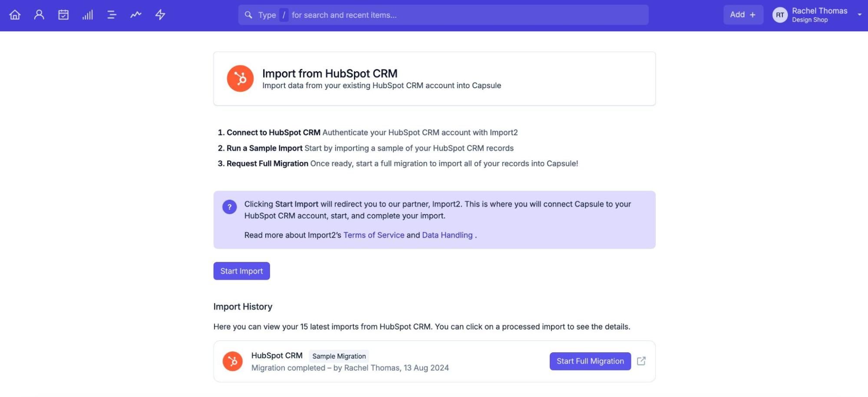Click the Sample Migration badge

[339, 356]
